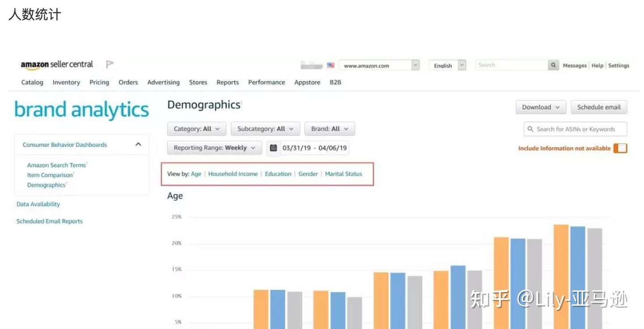Click the 15% axis label

[176, 269]
